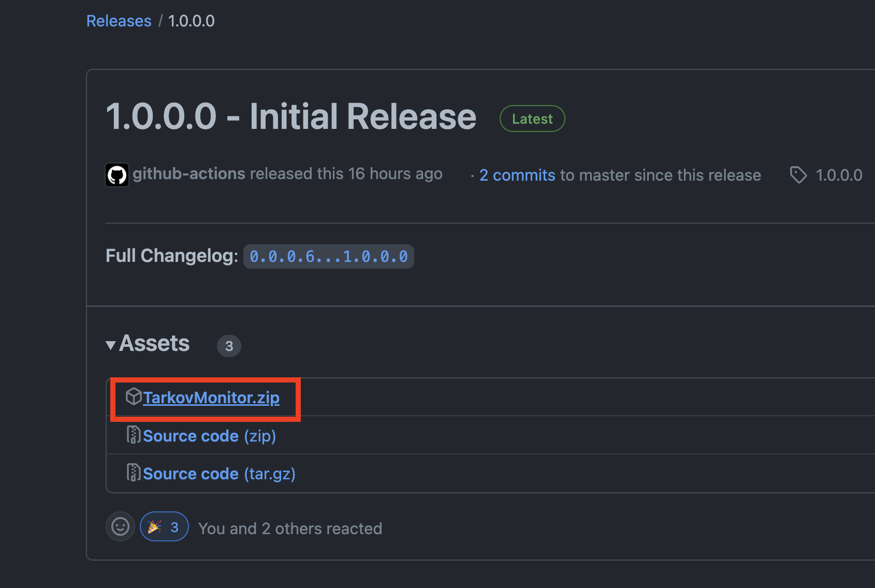Click the zip archive icon for Source code (zip)
Viewport: 875px width, 588px height.
(x=134, y=435)
